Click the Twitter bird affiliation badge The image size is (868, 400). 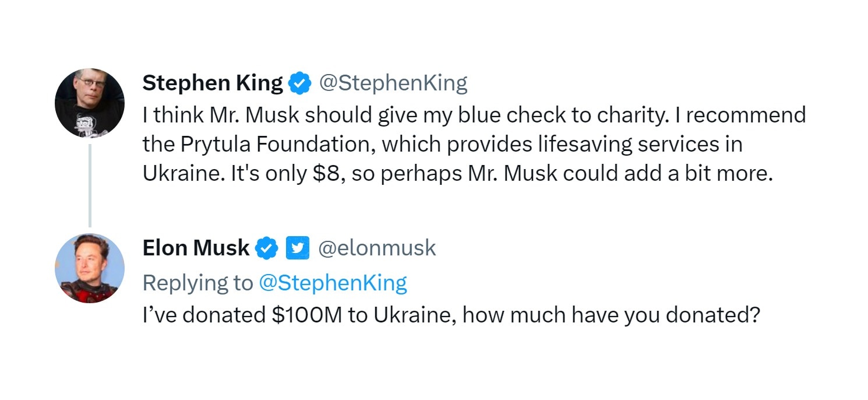(297, 248)
